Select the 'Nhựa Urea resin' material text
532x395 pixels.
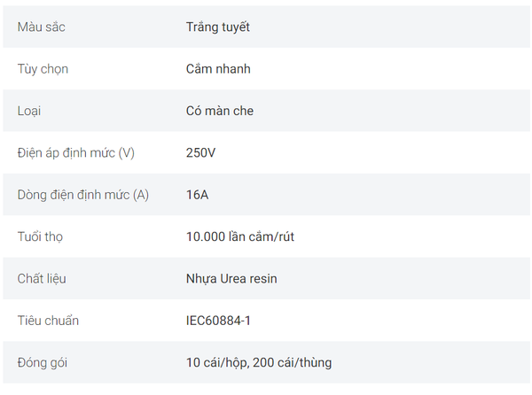pyautogui.click(x=231, y=279)
